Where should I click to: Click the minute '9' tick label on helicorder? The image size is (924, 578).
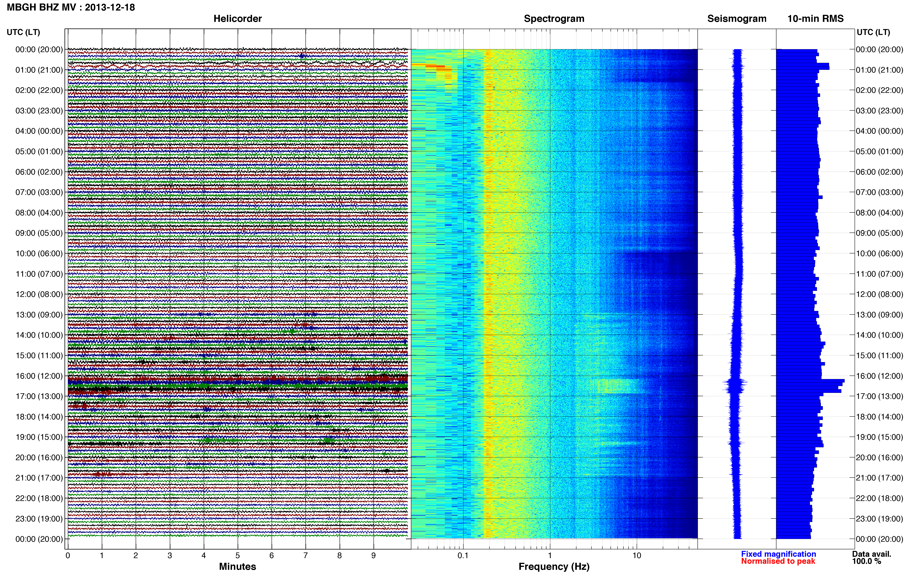(x=373, y=555)
